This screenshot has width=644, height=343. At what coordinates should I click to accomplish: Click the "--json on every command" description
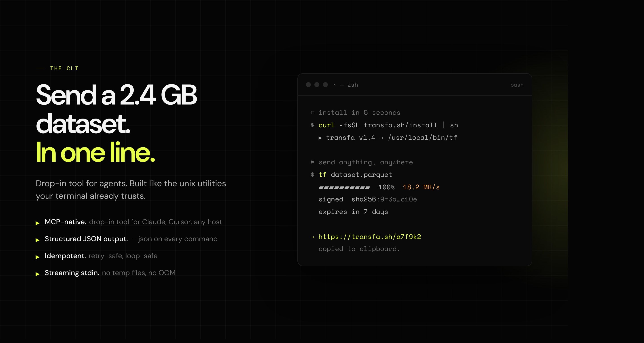click(x=174, y=239)
